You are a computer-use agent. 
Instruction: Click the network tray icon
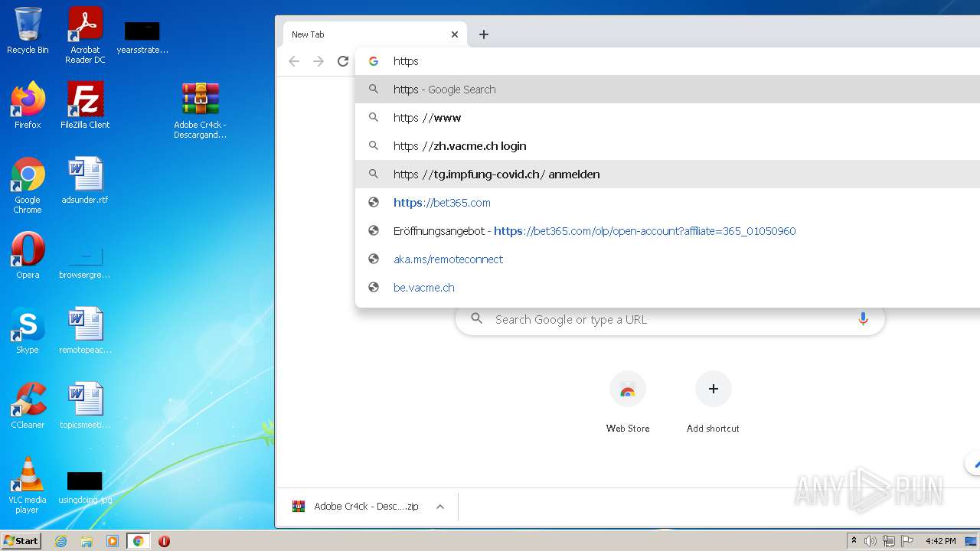[x=889, y=541]
